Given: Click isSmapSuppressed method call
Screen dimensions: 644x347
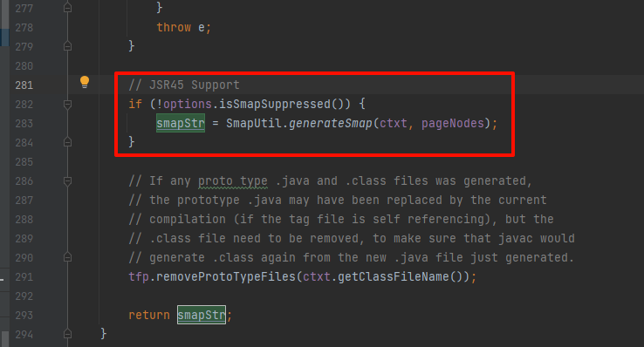Looking at the screenshot, I should click(274, 104).
